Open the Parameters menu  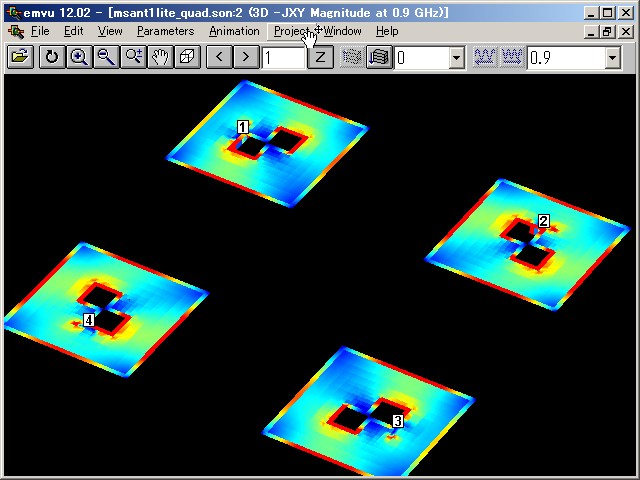[165, 31]
